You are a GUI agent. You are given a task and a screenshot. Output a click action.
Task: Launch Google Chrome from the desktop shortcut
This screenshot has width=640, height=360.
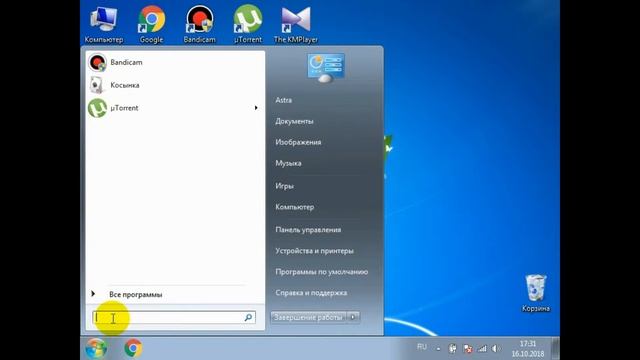coord(151,24)
